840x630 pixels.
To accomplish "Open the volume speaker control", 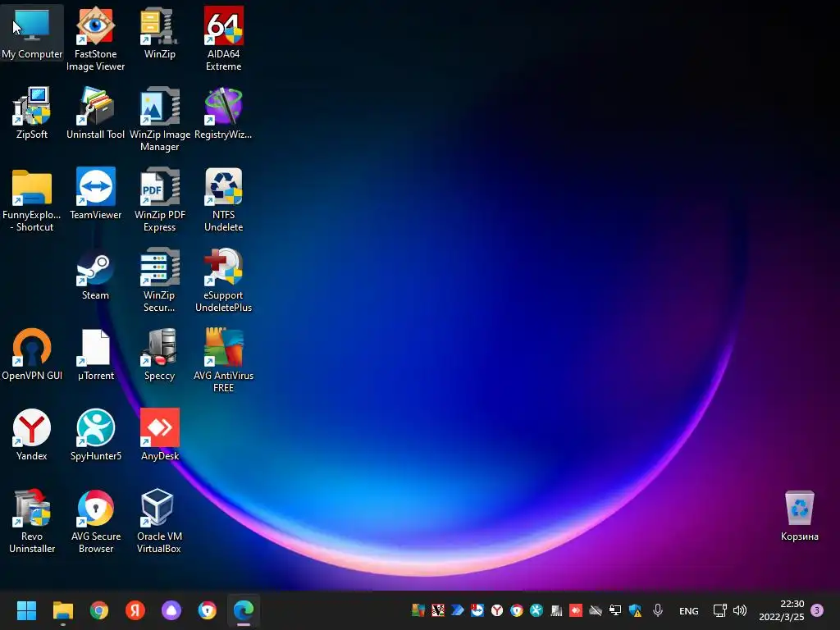I will point(740,610).
